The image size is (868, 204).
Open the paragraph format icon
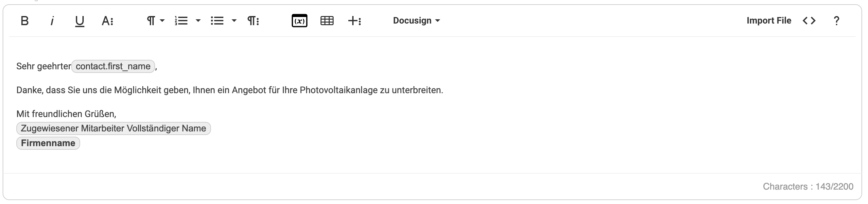[151, 21]
